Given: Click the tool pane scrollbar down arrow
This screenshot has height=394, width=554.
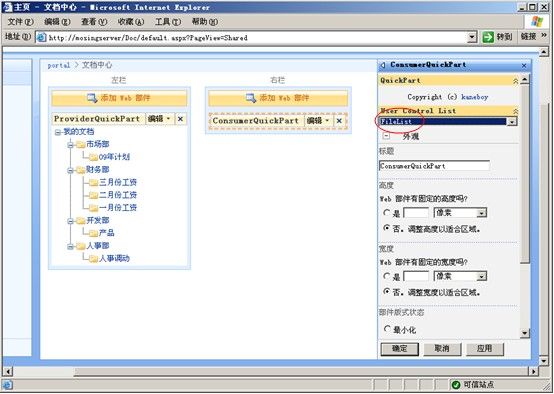Looking at the screenshot, I should [525, 333].
